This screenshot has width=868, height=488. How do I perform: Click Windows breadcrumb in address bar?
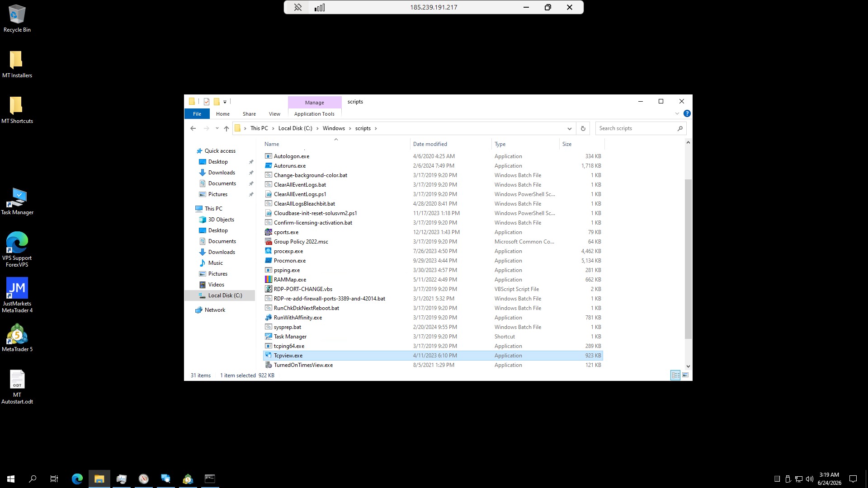(334, 129)
